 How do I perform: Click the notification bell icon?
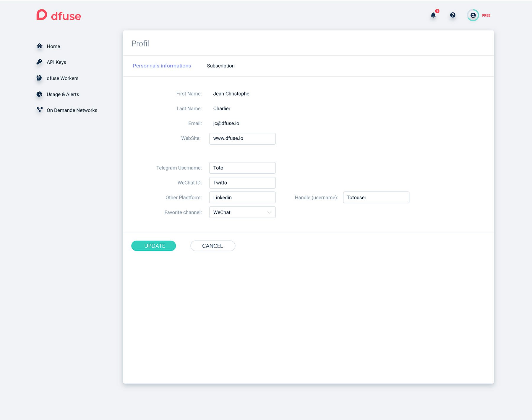(x=433, y=15)
